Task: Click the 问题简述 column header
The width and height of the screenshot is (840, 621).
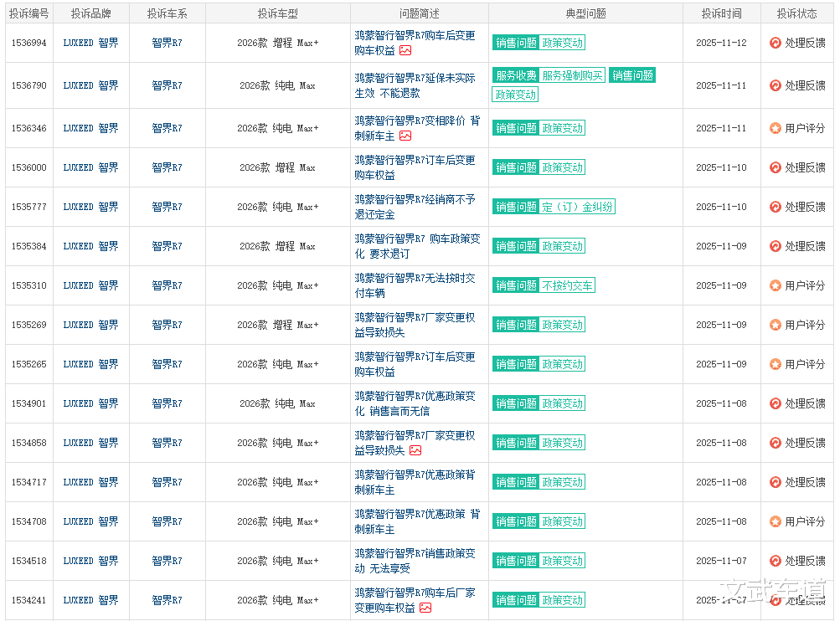Action: (x=420, y=14)
